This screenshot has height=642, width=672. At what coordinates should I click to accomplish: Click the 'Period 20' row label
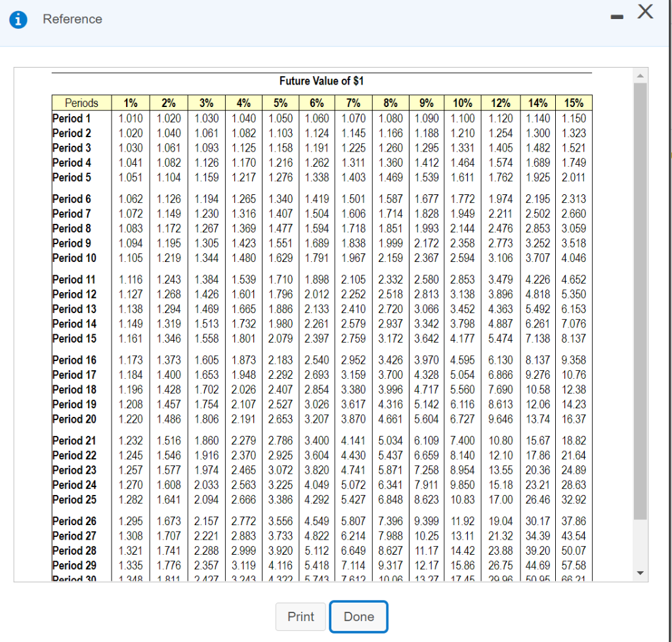(74, 419)
